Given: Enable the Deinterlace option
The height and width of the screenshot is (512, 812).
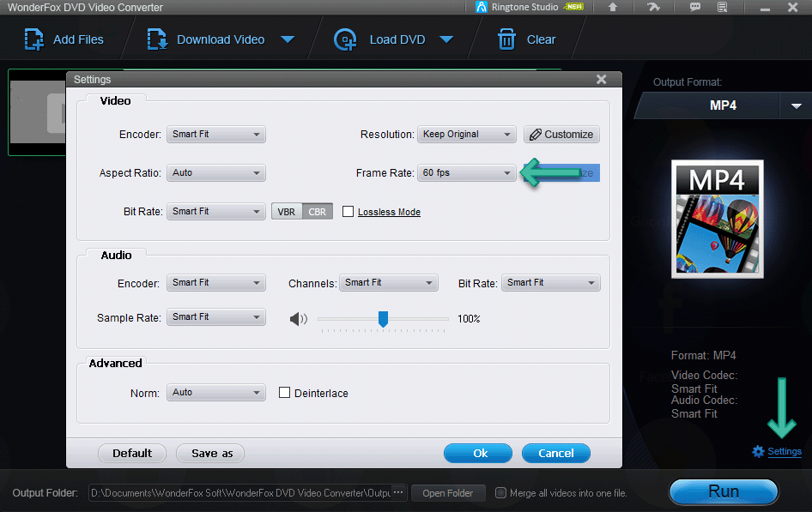Looking at the screenshot, I should point(284,392).
